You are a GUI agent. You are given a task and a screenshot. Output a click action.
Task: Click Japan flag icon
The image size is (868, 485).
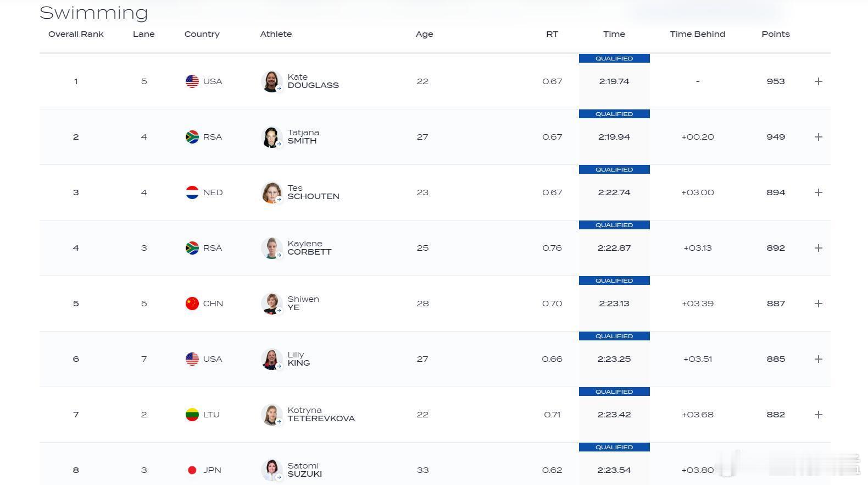point(192,470)
